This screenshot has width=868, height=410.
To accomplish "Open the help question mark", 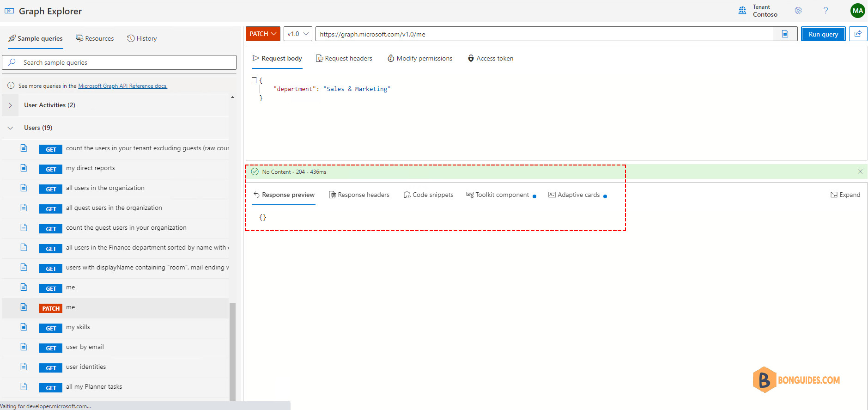I will [x=826, y=11].
